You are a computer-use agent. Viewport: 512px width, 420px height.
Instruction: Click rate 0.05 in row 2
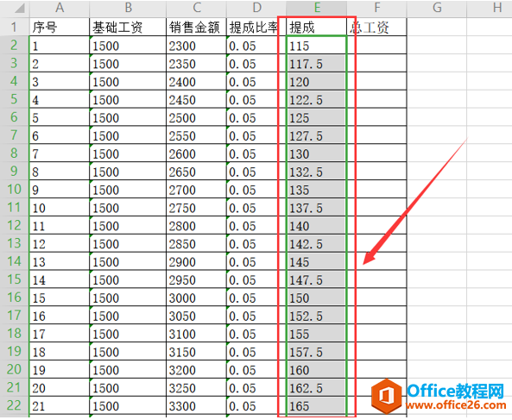click(256, 46)
